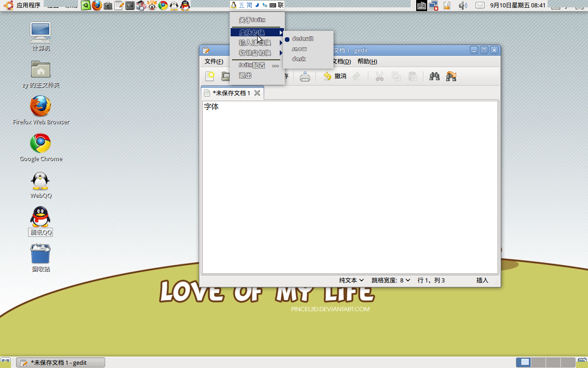Click the date and time clock

pos(518,6)
